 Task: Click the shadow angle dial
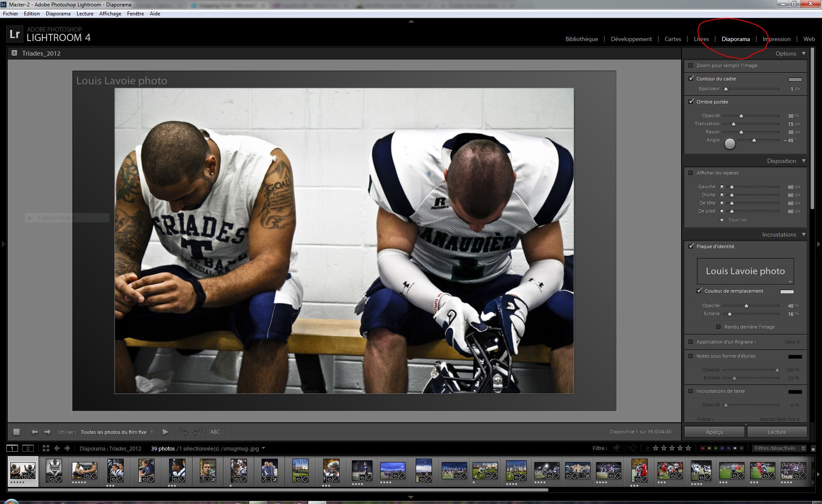tap(730, 144)
